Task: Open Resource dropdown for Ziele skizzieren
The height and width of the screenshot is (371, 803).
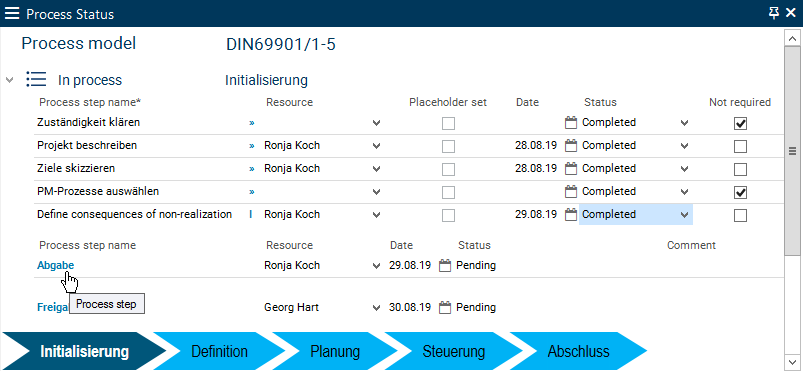Action: pos(377,169)
